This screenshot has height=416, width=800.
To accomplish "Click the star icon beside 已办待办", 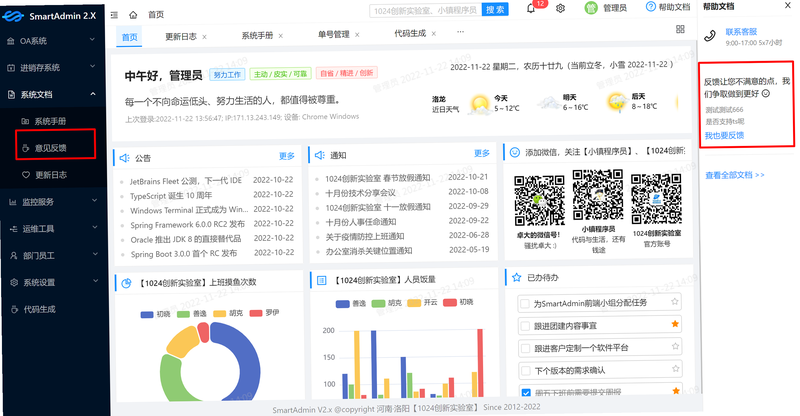I will [516, 277].
